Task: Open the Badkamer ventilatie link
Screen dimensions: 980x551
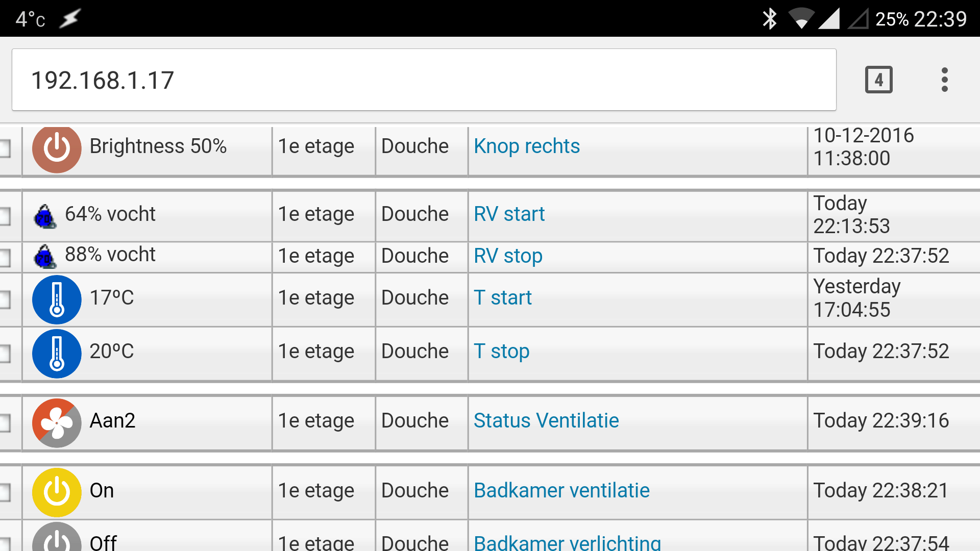Action: (561, 491)
